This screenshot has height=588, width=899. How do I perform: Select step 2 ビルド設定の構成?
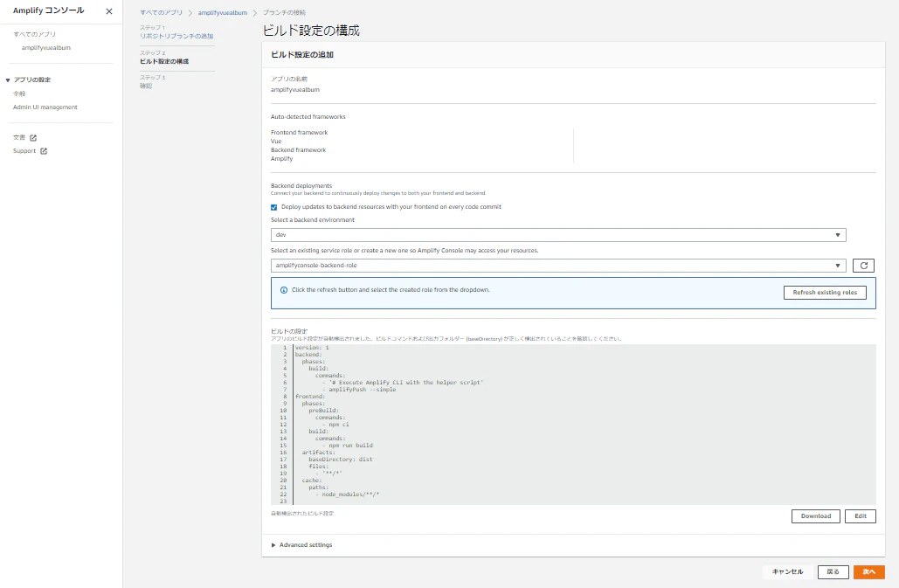pyautogui.click(x=164, y=61)
